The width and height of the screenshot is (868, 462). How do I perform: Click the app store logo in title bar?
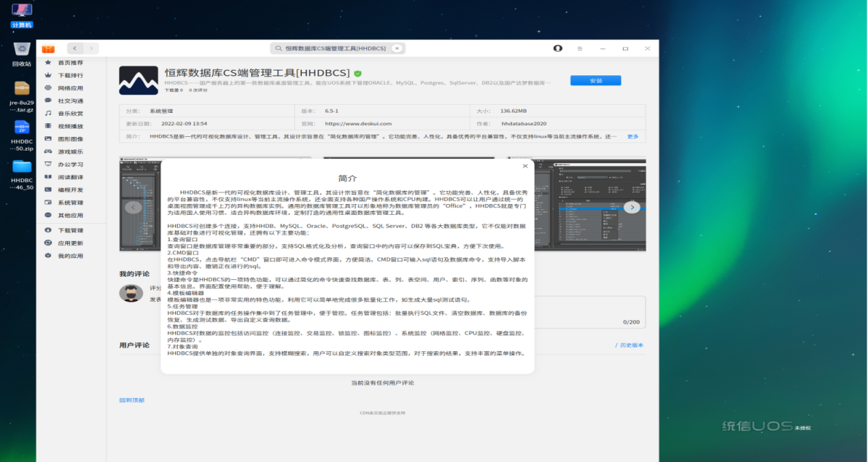pyautogui.click(x=48, y=49)
